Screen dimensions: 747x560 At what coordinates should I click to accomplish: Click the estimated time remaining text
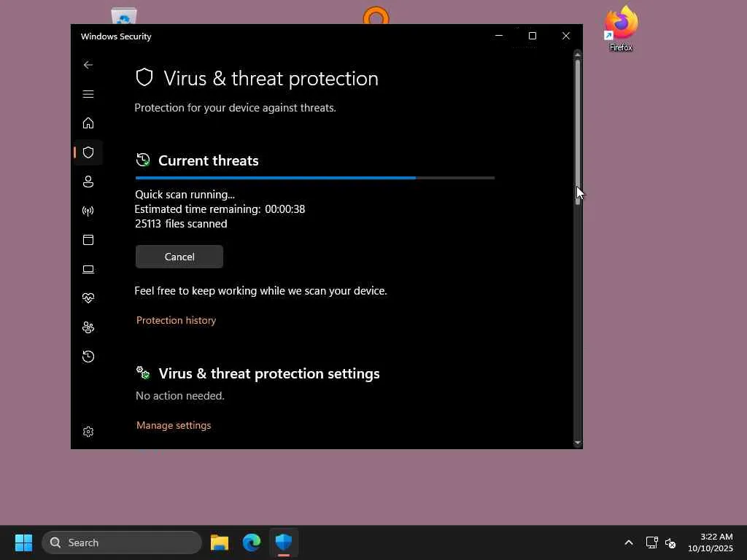[220, 209]
